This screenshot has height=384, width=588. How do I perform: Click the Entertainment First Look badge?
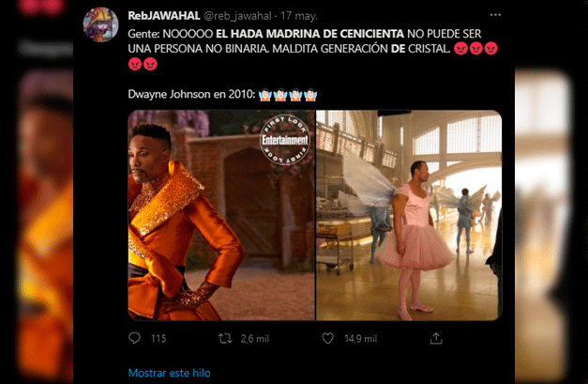[285, 140]
